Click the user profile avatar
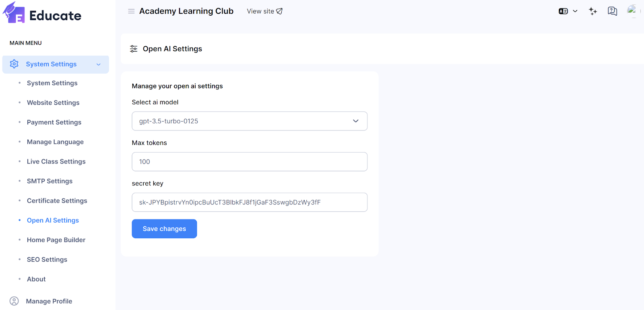The width and height of the screenshot is (644, 310). coord(632,10)
